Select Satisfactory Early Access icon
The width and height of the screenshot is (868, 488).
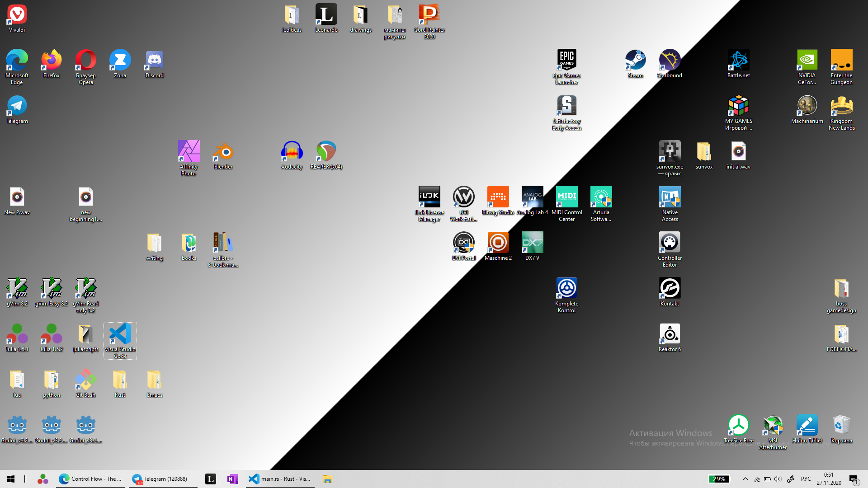click(x=567, y=113)
